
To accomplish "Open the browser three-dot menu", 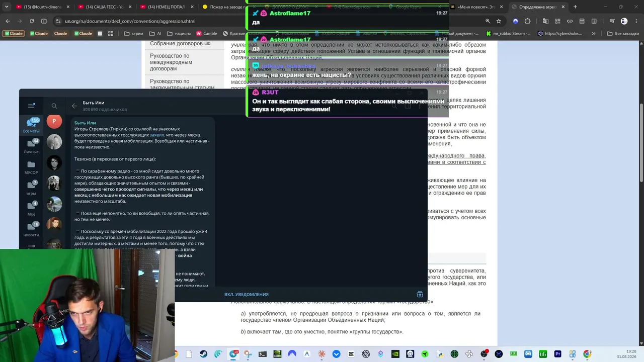I will click(637, 21).
